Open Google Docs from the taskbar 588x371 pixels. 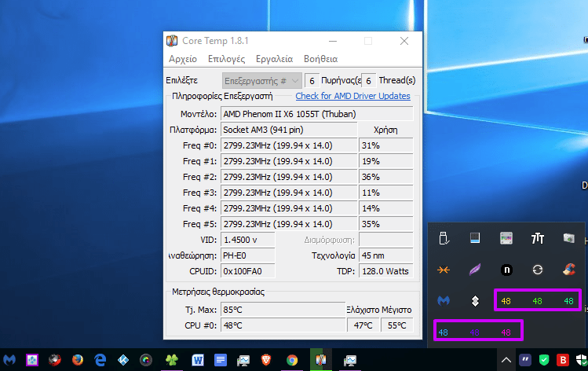coord(221,360)
